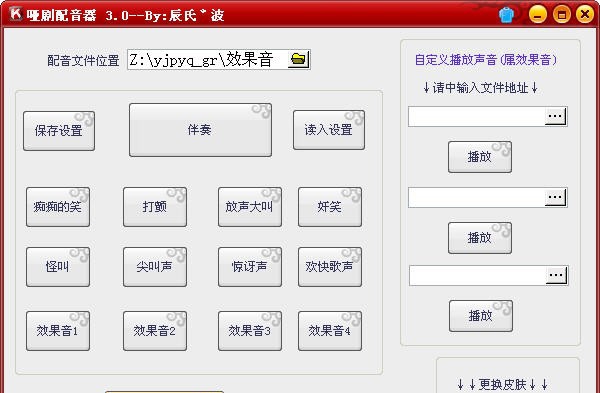Close the 哑剧配音器 window
Screen dimensions: 600x393
[x=585, y=15]
